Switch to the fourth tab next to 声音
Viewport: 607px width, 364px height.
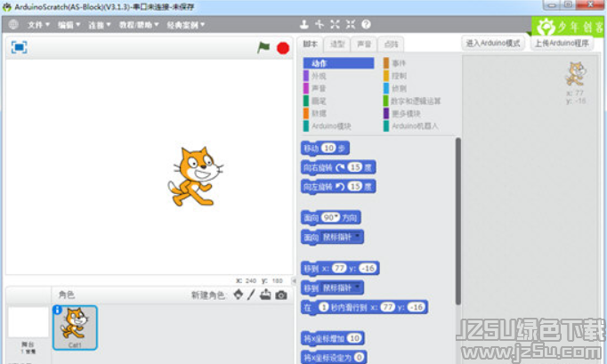pos(391,44)
